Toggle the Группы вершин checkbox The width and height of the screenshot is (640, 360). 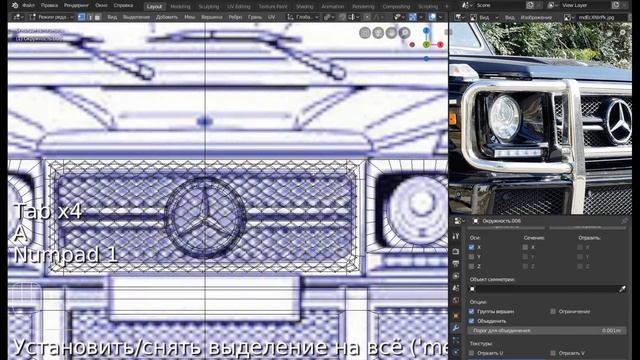tap(471, 311)
